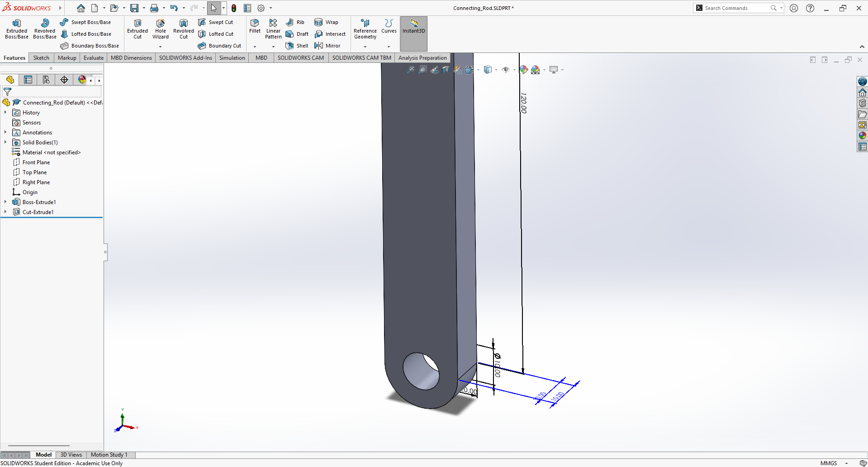This screenshot has height=467, width=868.
Task: Open the Evaluate ribbon tab
Action: (94, 58)
